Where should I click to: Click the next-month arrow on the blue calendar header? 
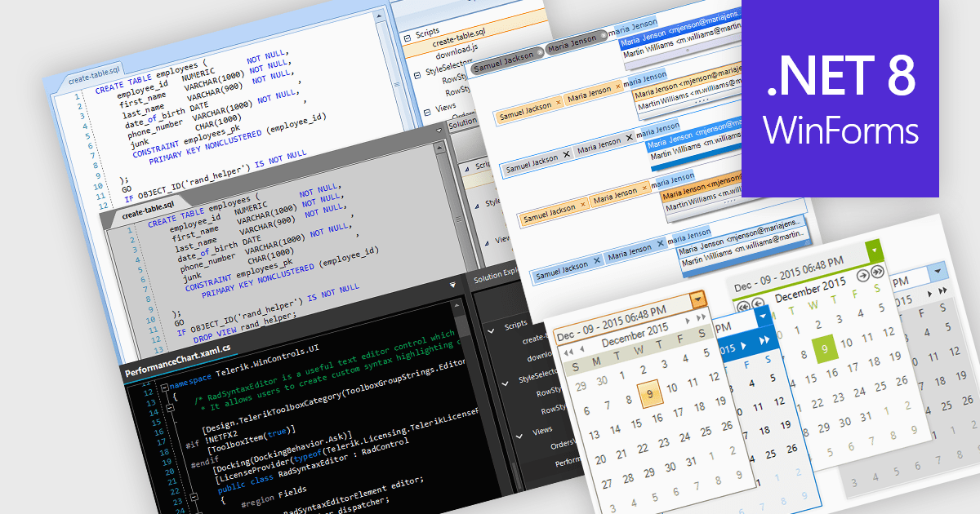744,348
